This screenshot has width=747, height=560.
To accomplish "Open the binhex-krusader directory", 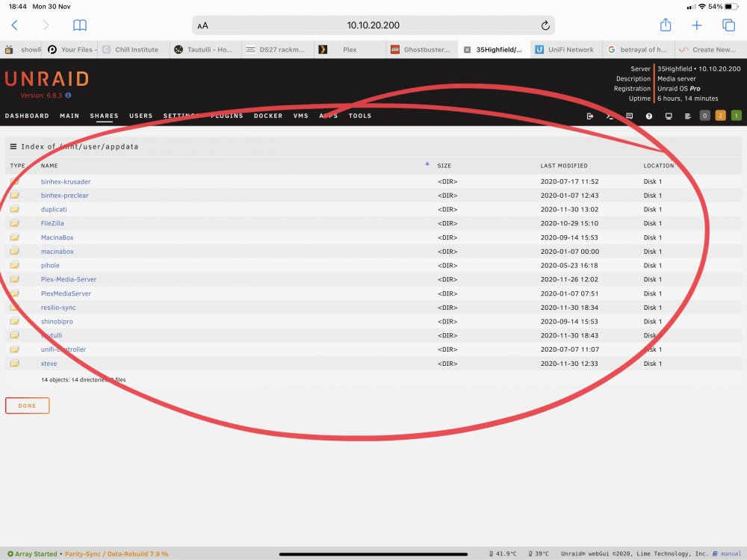I will [66, 181].
